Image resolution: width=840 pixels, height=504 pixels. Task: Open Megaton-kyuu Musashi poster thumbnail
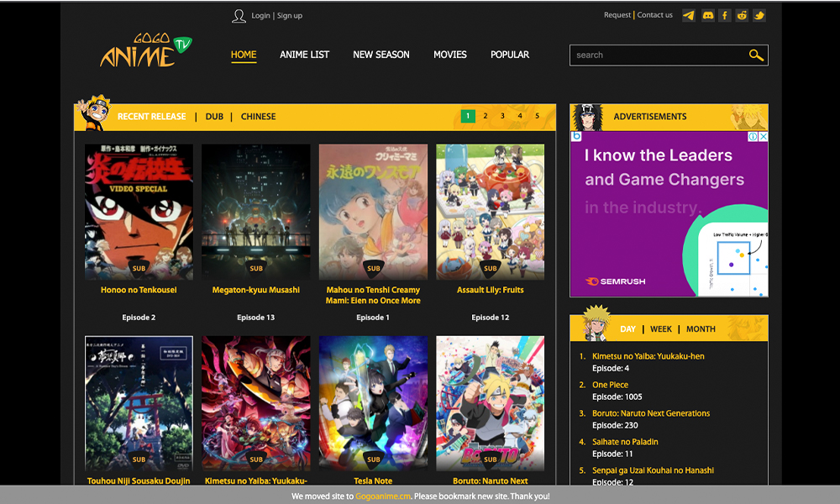coord(256,212)
